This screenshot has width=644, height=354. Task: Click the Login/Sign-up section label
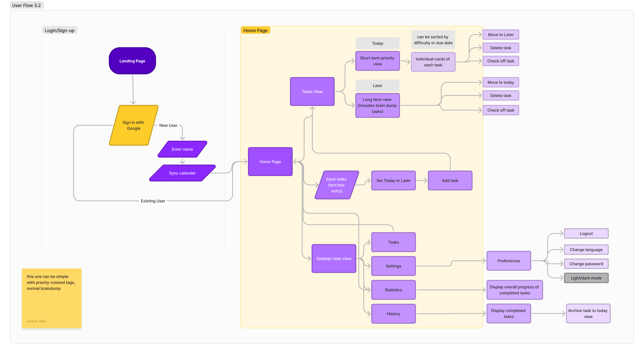[60, 30]
